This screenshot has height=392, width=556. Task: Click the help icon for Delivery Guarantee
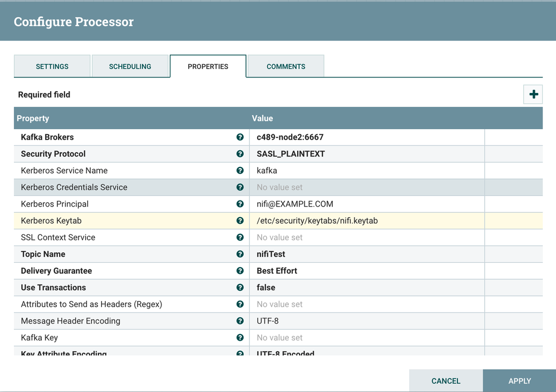[240, 271]
